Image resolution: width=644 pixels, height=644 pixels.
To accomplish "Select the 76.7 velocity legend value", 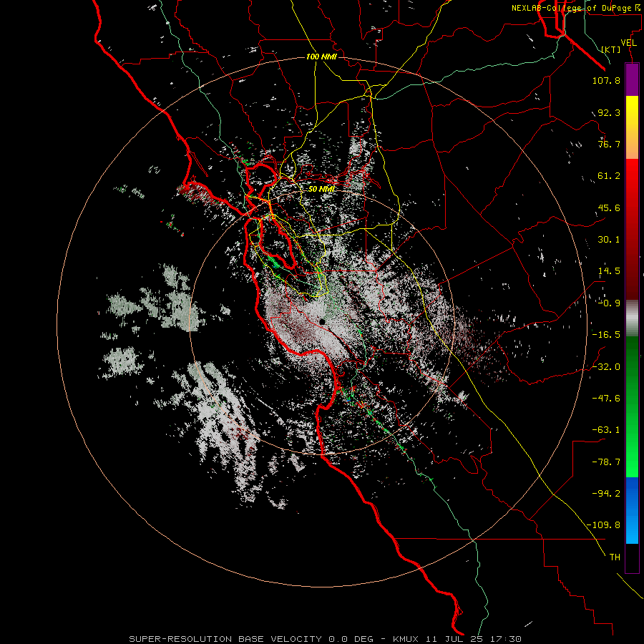I will (609, 144).
